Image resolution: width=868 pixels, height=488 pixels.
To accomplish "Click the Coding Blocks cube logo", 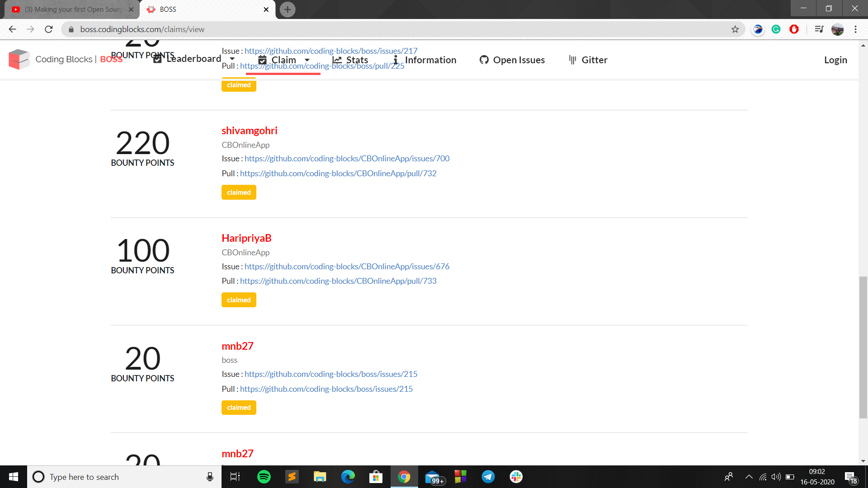I will [19, 59].
